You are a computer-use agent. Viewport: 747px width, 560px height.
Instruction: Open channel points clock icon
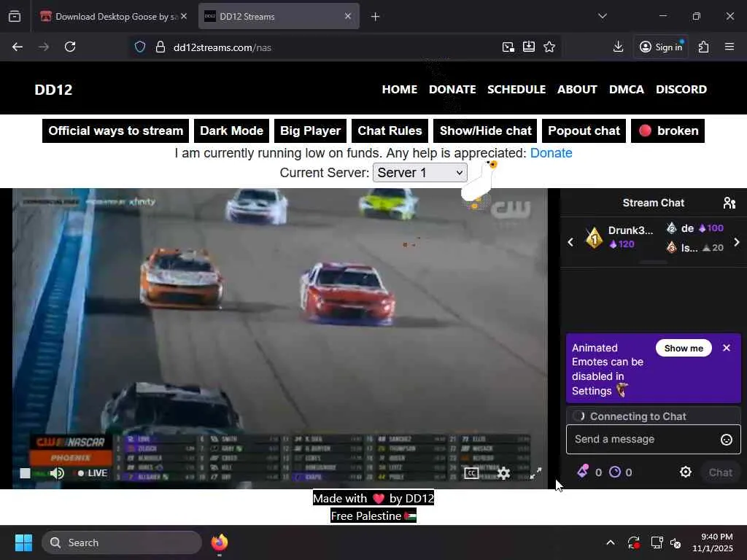[x=615, y=472]
